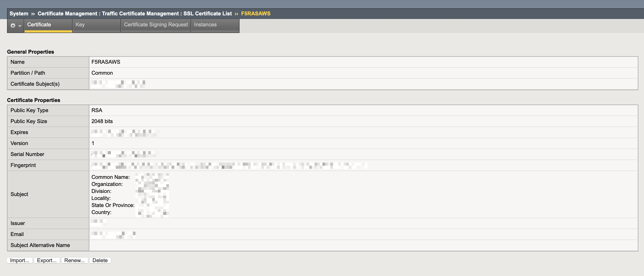The width and height of the screenshot is (644, 276).
Task: Click the Serial Number label
Action: [x=27, y=154]
